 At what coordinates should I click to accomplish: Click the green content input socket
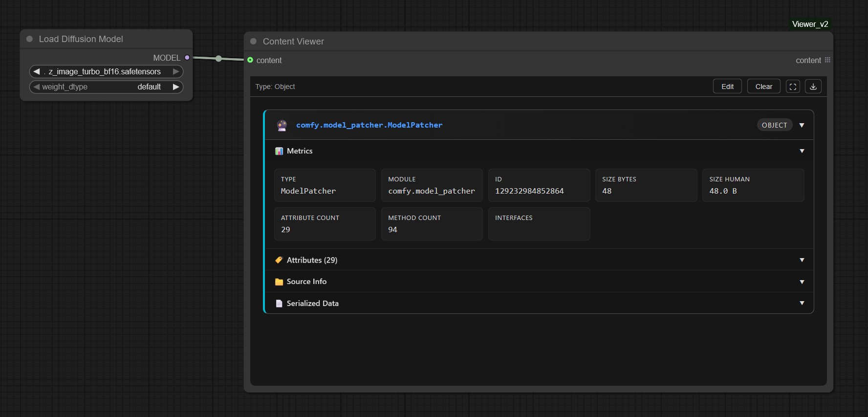click(250, 60)
